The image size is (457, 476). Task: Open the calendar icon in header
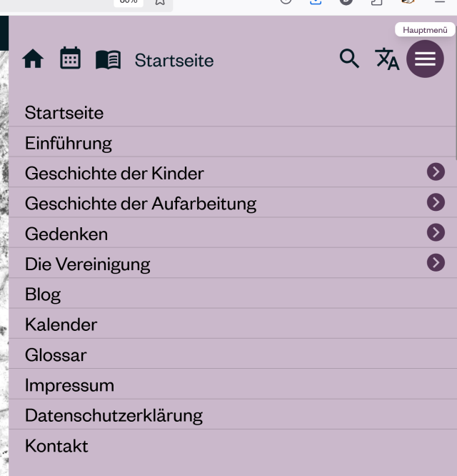click(71, 58)
